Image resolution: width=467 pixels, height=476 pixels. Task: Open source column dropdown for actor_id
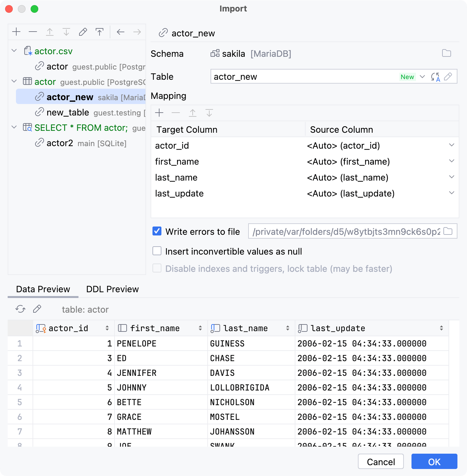[x=451, y=145]
